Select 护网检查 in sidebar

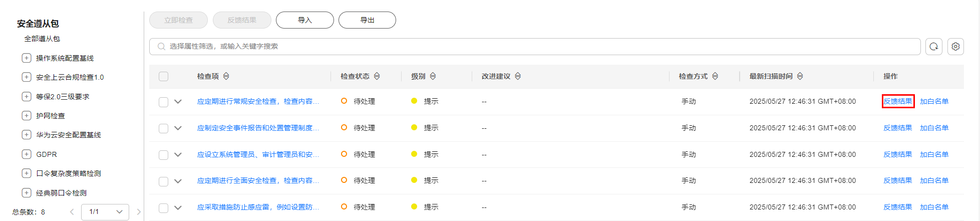click(x=51, y=116)
